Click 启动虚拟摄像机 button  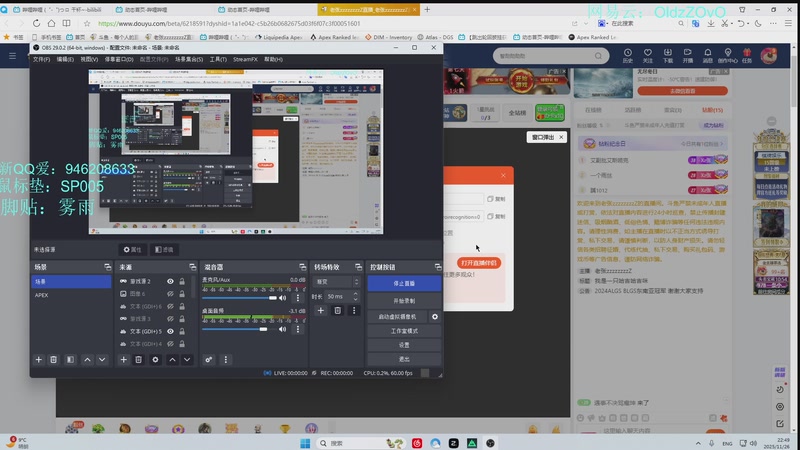tap(397, 317)
